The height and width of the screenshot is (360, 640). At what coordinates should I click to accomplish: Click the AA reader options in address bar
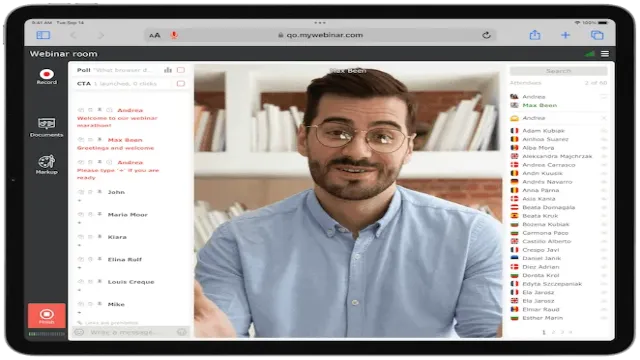(155, 36)
